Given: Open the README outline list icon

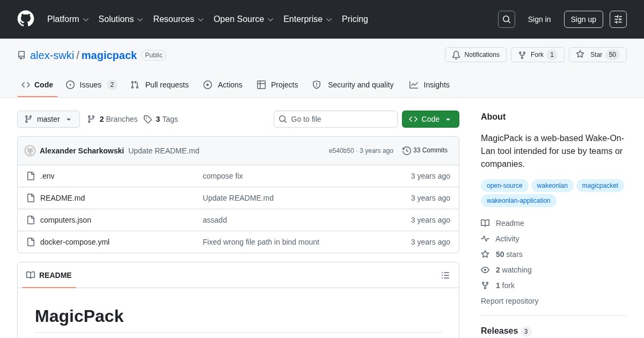Looking at the screenshot, I should pos(445,275).
